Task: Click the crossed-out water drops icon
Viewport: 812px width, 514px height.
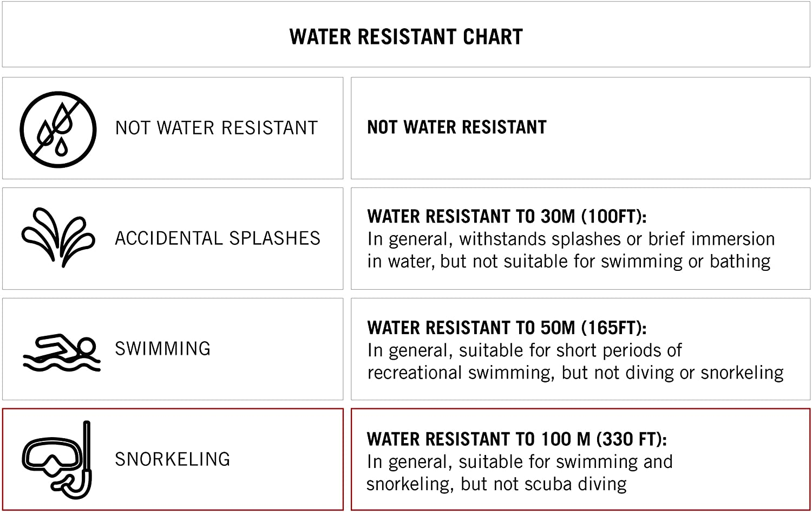Action: tap(58, 129)
